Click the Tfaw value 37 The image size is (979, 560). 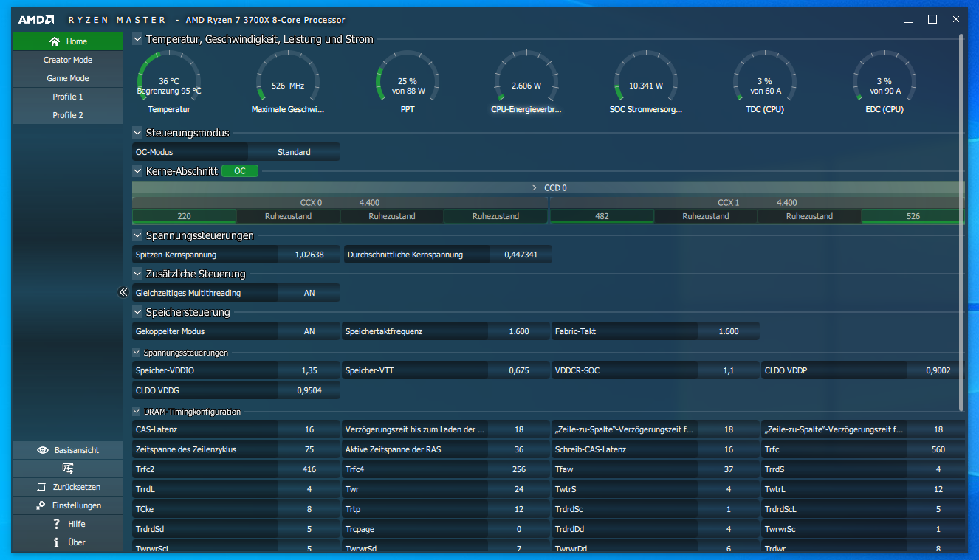[729, 469]
